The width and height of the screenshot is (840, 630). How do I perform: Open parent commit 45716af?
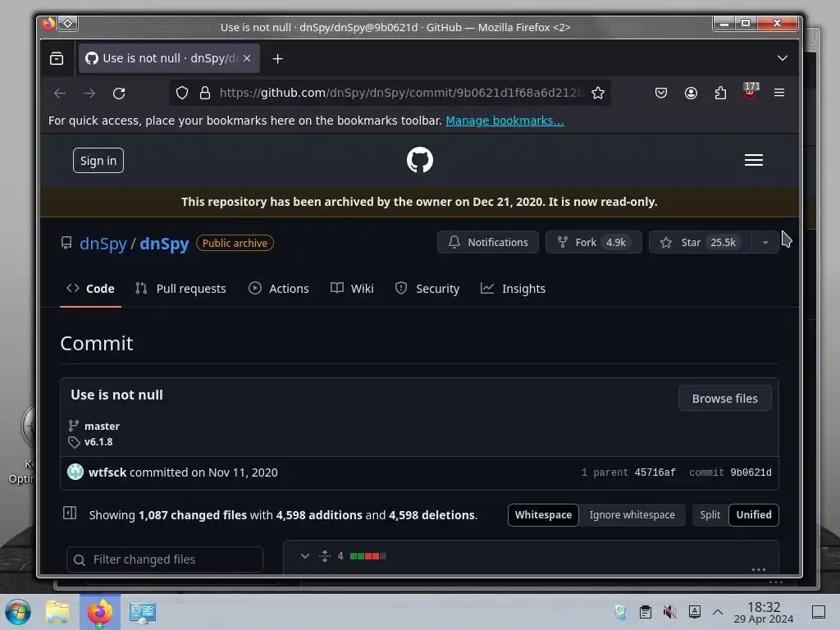click(655, 472)
